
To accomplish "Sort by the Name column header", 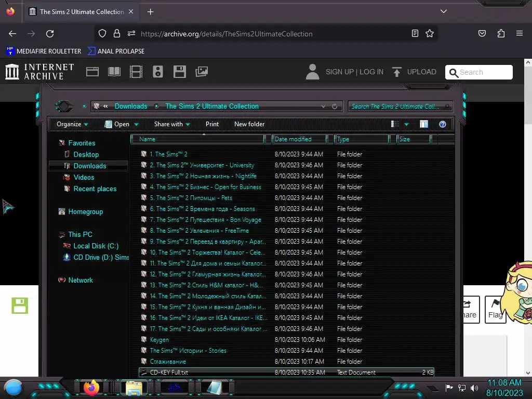I will (x=198, y=139).
